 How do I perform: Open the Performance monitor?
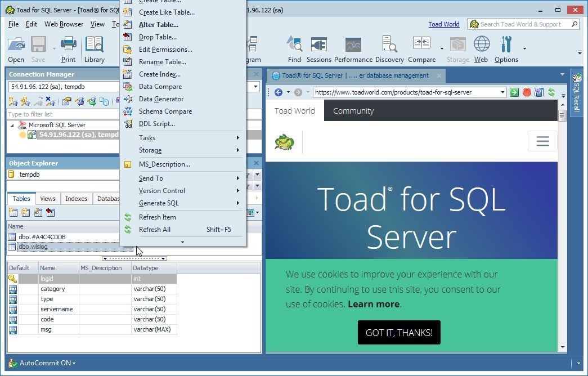coord(353,44)
